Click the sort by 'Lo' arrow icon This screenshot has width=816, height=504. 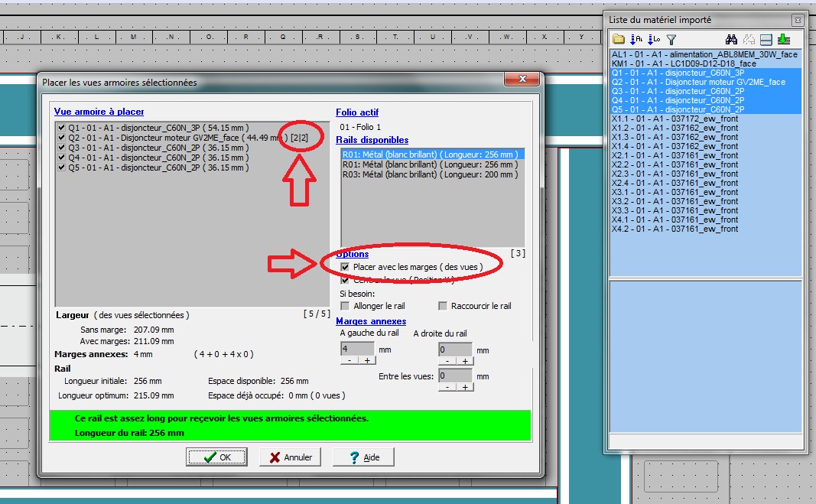[x=654, y=40]
